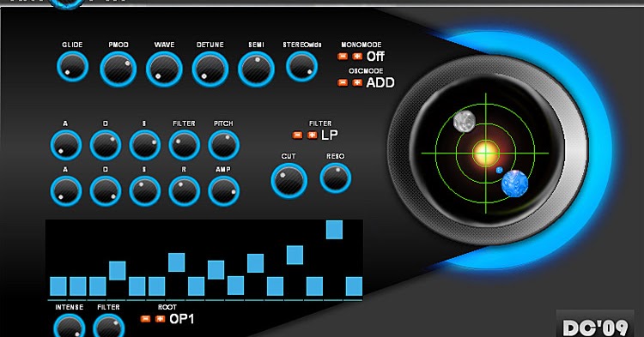The width and height of the screenshot is (644, 337).
Task: Click the large blue planet on the orbit pad
Action: point(514,184)
